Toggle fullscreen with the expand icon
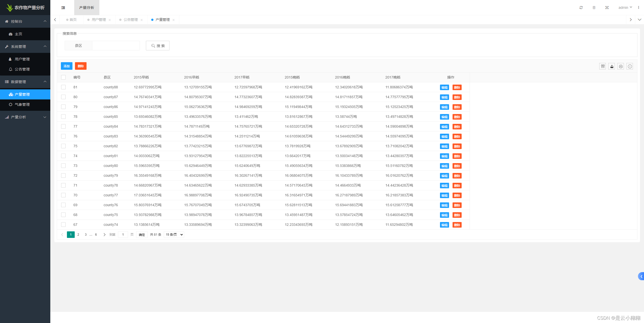 (607, 8)
